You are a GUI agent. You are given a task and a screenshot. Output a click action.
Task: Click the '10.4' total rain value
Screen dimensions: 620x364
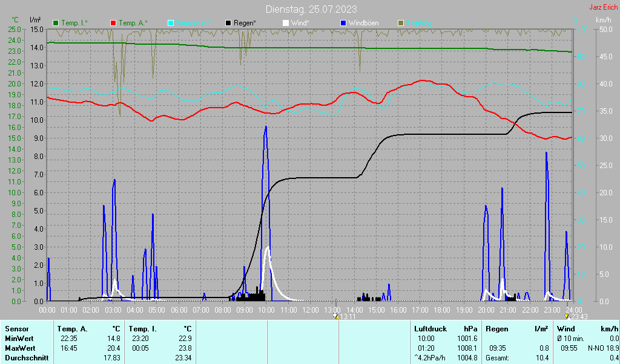542,358
